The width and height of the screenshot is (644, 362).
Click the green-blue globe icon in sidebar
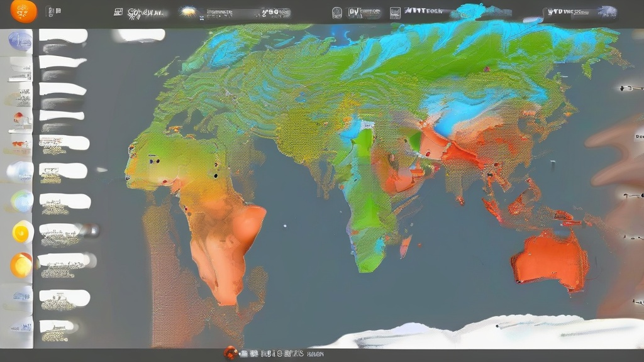coord(21,201)
